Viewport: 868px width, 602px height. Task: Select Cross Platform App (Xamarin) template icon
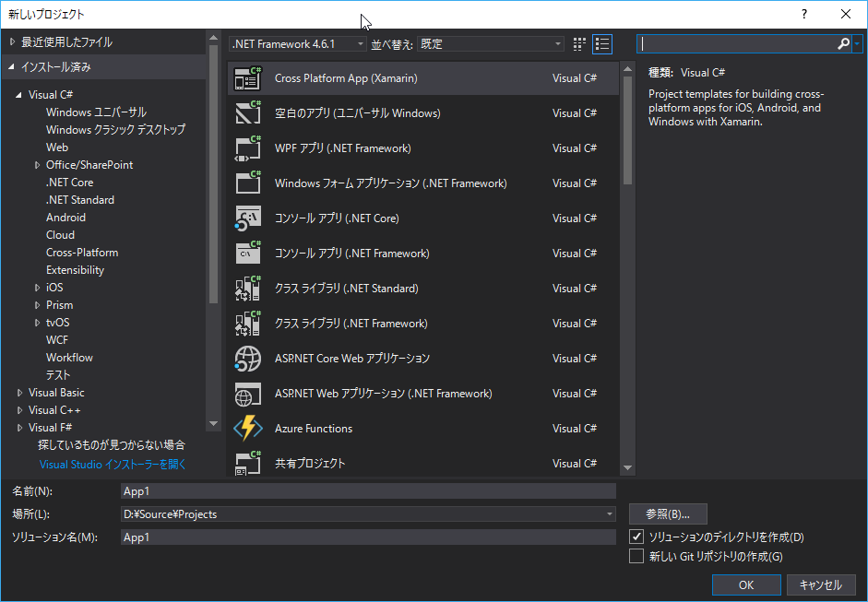tap(247, 78)
